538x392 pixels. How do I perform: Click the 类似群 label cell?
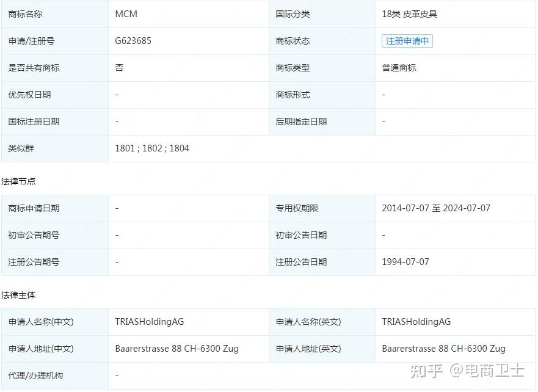(x=55, y=148)
